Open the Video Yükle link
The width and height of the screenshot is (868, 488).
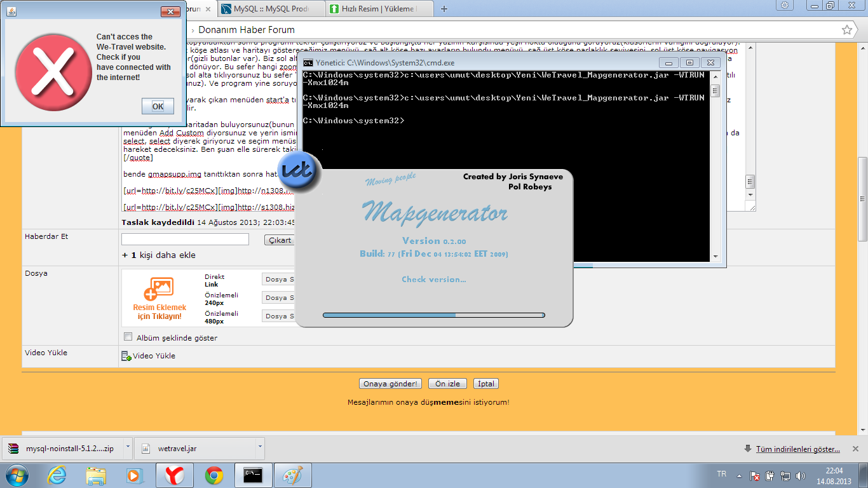pyautogui.click(x=154, y=356)
